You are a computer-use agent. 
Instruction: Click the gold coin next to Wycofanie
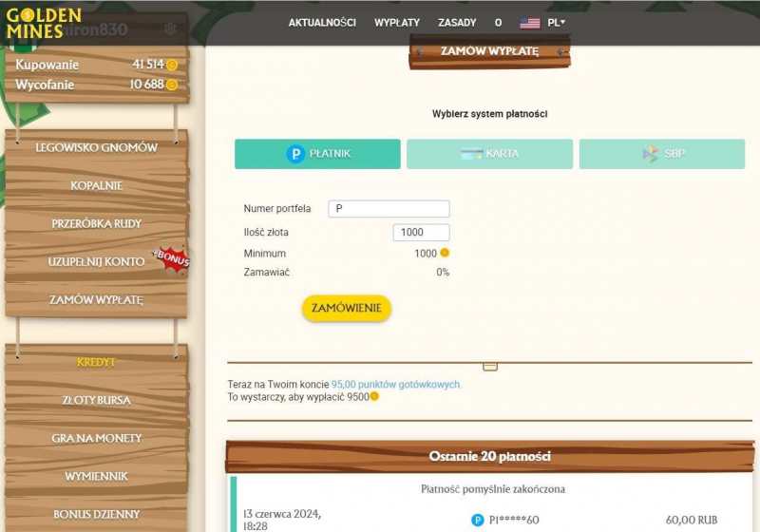pyautogui.click(x=172, y=85)
